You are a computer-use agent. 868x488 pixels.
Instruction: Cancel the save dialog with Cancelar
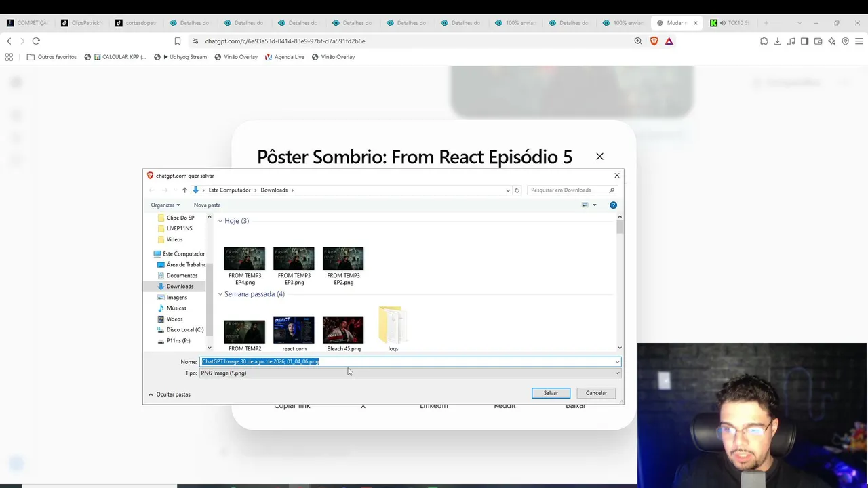pos(596,393)
